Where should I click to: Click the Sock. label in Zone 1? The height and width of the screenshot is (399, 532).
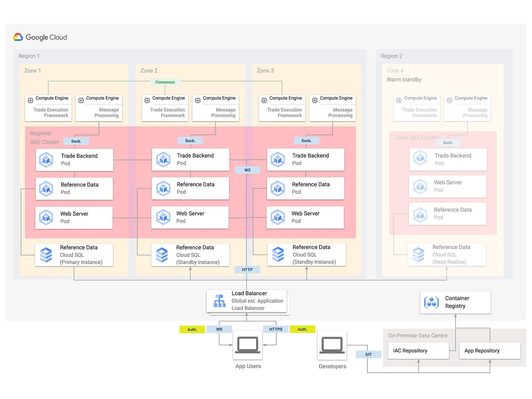pos(76,141)
